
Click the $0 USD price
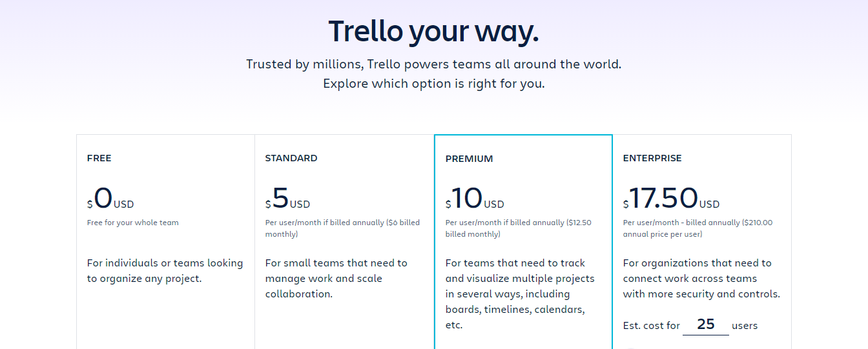(x=110, y=199)
